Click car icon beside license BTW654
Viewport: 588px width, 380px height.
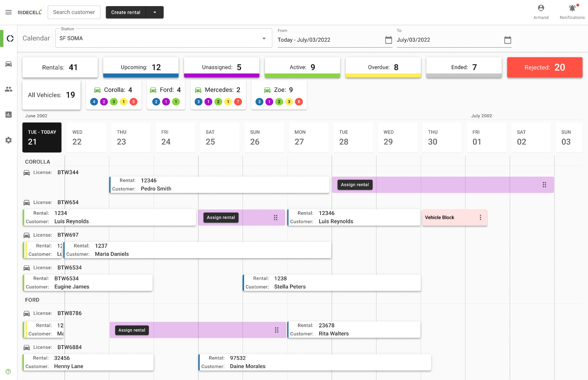(27, 203)
